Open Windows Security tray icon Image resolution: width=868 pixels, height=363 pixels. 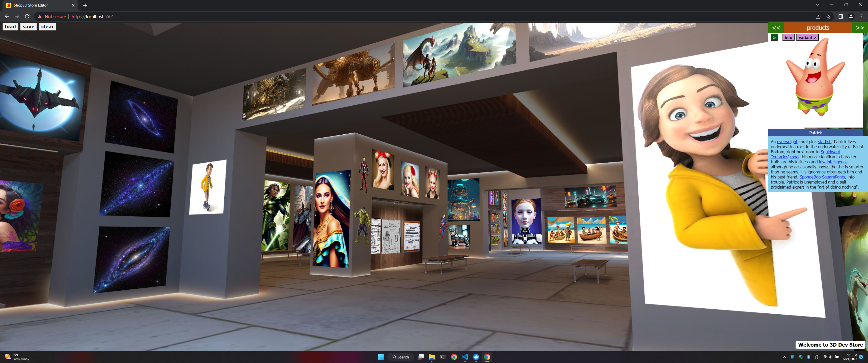coord(800,357)
